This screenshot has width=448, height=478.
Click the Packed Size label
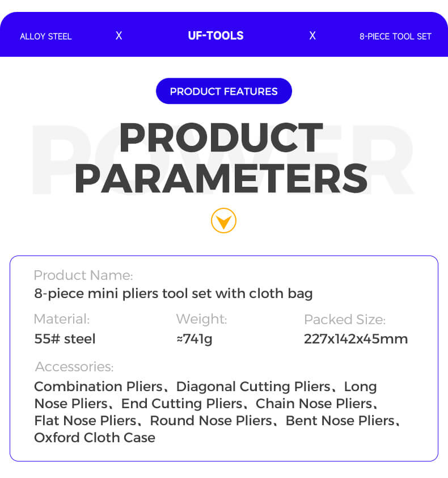pos(344,320)
